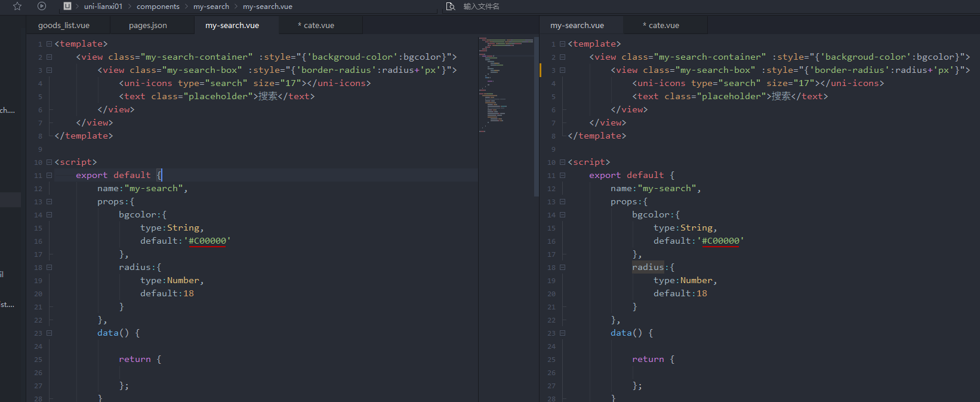Open uni-lianxi01 in the breadcrumb
This screenshot has height=402, width=980.
pyautogui.click(x=103, y=7)
